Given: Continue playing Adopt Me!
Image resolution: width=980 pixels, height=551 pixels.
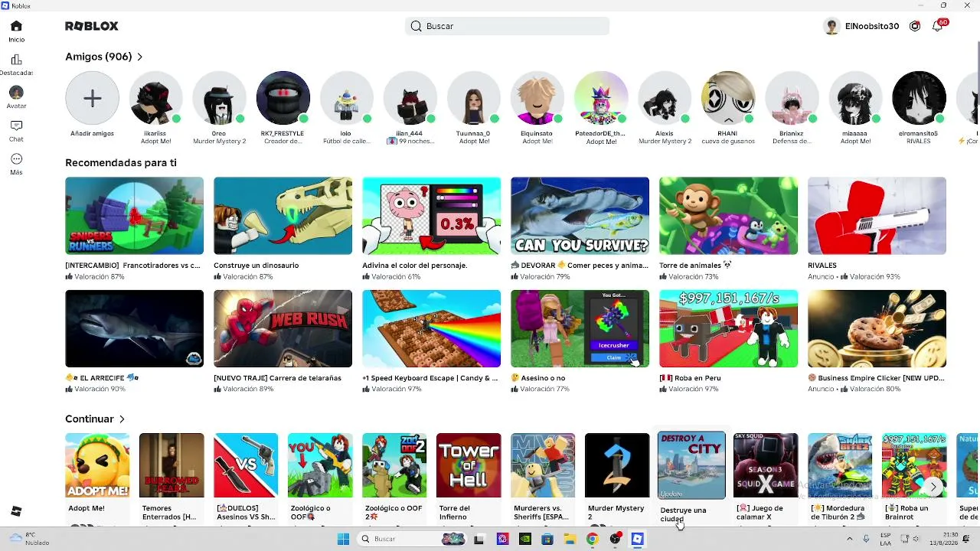Looking at the screenshot, I should [x=97, y=465].
